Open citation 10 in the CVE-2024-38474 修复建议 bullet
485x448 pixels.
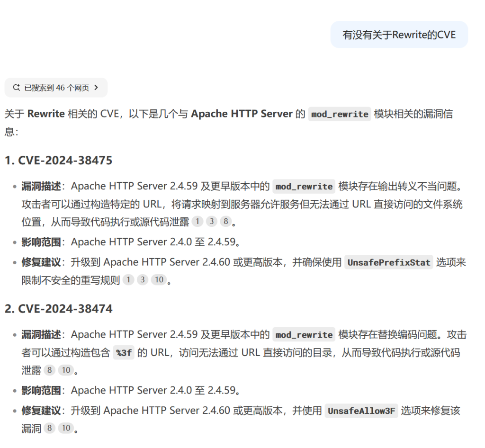click(x=66, y=428)
